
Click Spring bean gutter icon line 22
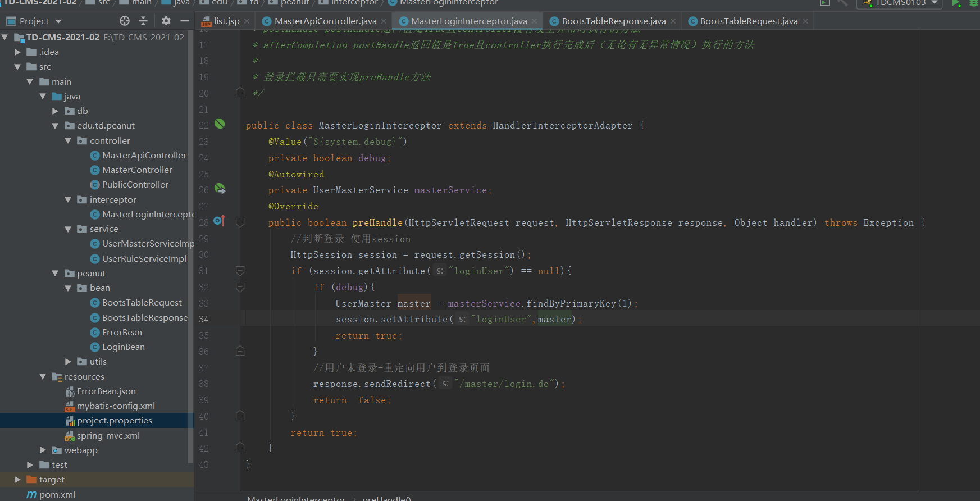coord(220,124)
